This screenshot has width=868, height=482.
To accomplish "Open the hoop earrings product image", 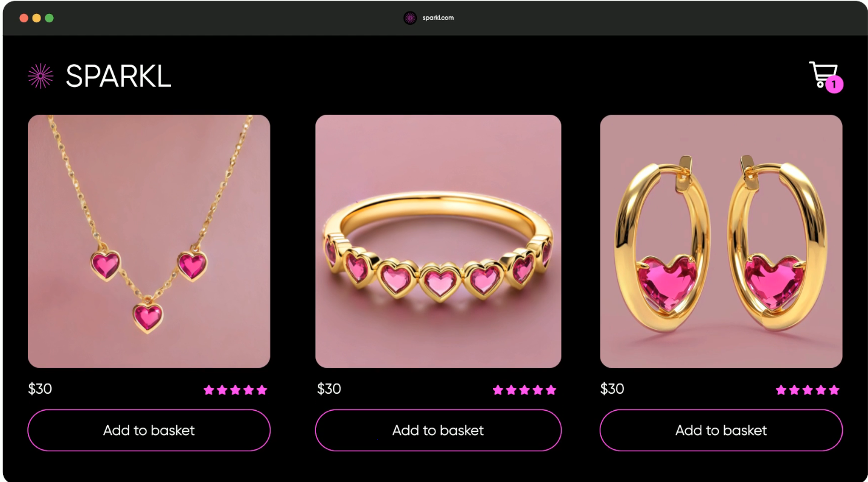I will click(721, 241).
